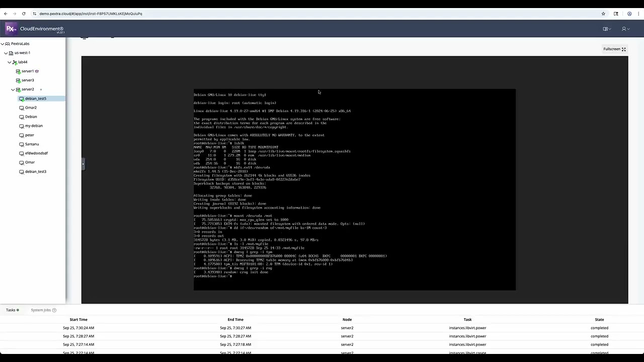Select the my-debian instance label
644x362 pixels.
(34, 126)
